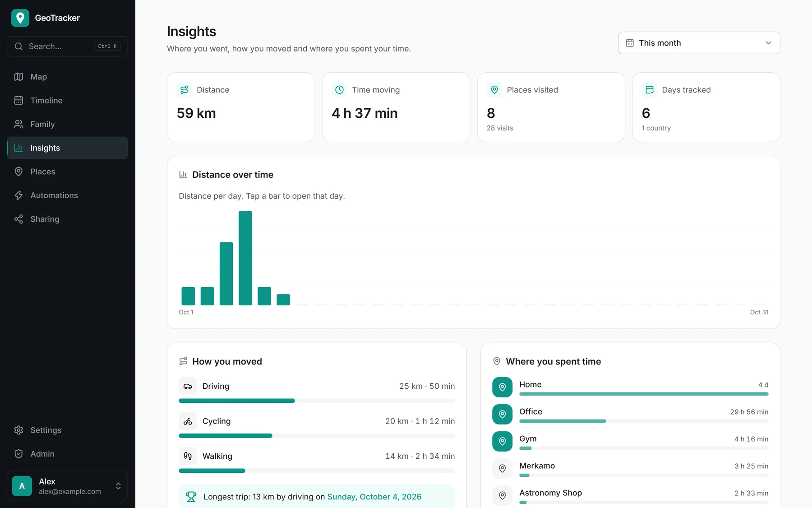Click the Merkamo place name
The width and height of the screenshot is (812, 508).
(537, 466)
